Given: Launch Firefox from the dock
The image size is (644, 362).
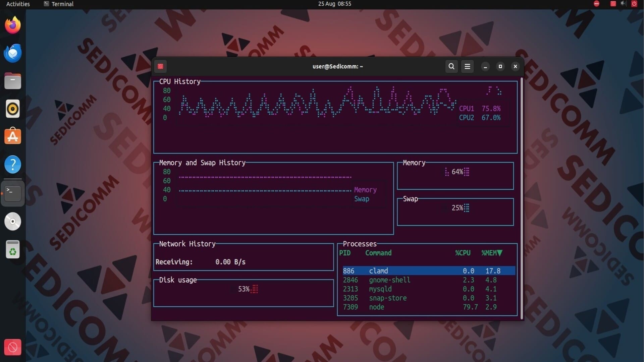Looking at the screenshot, I should (13, 25).
